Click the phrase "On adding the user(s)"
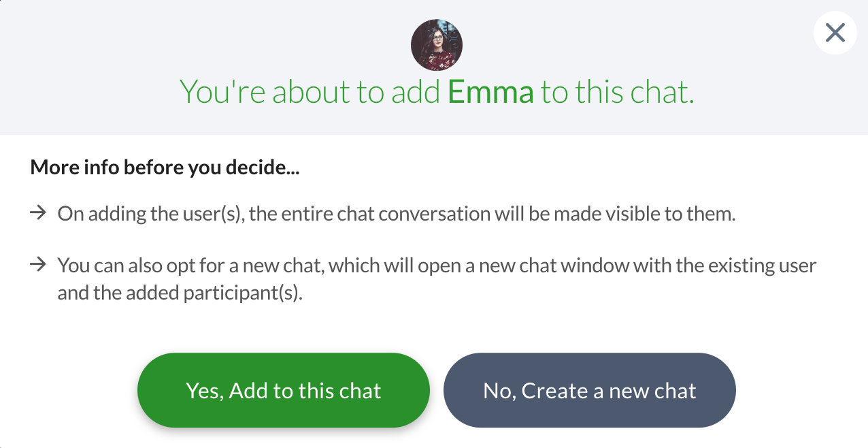868x448 pixels. (x=150, y=214)
